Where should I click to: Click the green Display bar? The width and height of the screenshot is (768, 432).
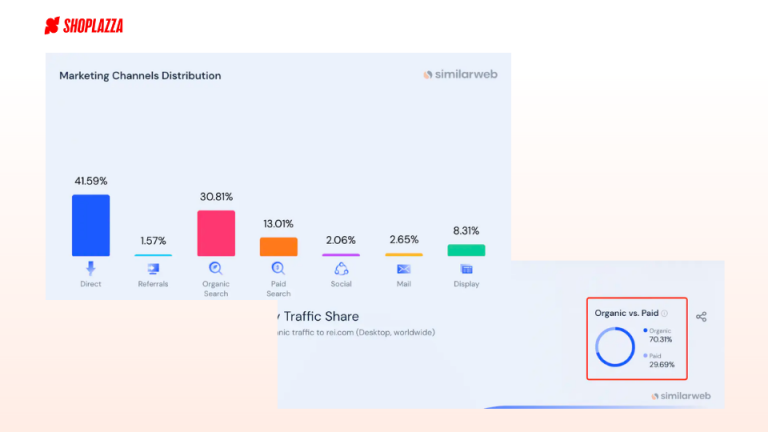pyautogui.click(x=466, y=250)
